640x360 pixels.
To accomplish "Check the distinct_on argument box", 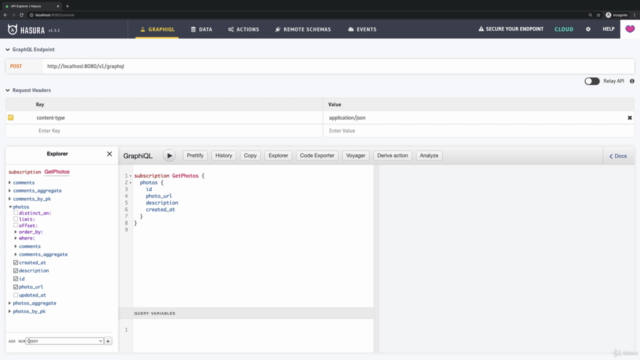I will 16,213.
